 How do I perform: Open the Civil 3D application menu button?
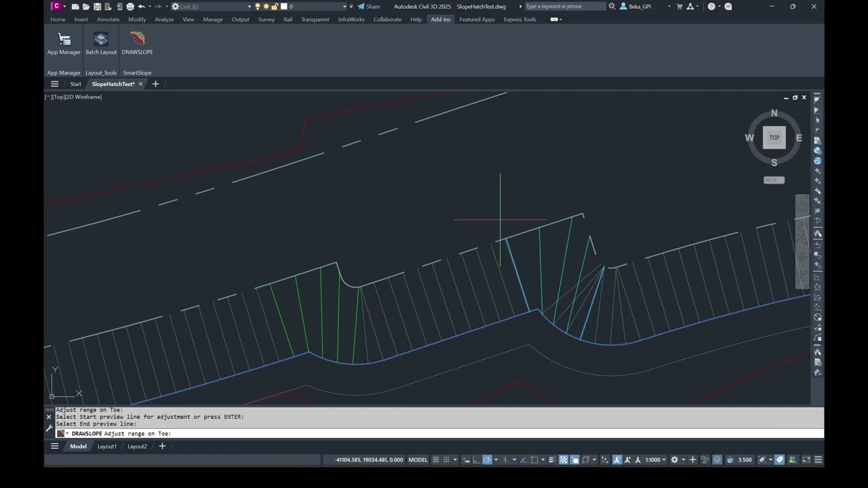(57, 6)
